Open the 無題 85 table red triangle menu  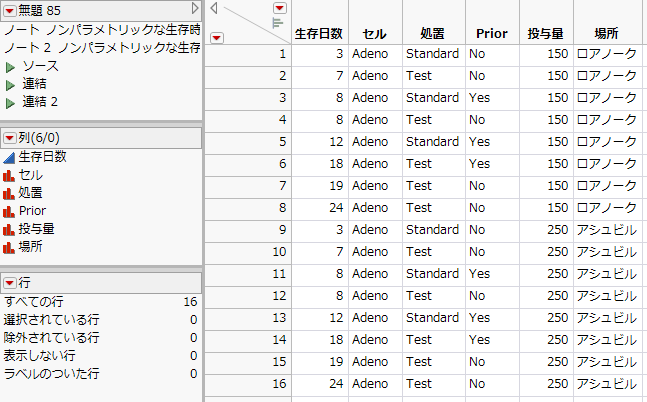[x=10, y=10]
